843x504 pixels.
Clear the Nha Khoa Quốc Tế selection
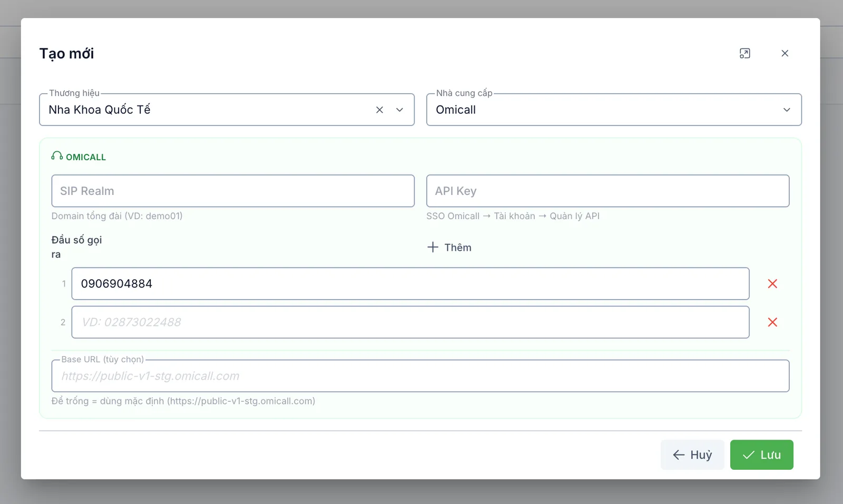[x=379, y=110]
